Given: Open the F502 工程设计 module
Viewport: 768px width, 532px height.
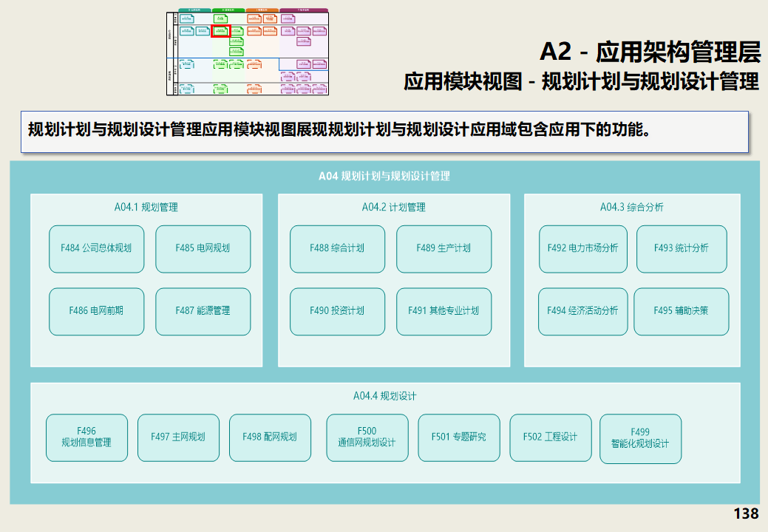Looking at the screenshot, I should (x=551, y=437).
